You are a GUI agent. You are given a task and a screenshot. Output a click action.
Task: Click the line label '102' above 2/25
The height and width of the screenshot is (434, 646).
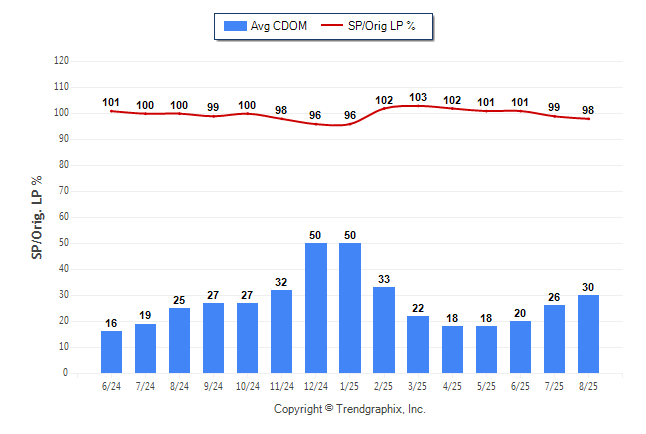(x=384, y=100)
